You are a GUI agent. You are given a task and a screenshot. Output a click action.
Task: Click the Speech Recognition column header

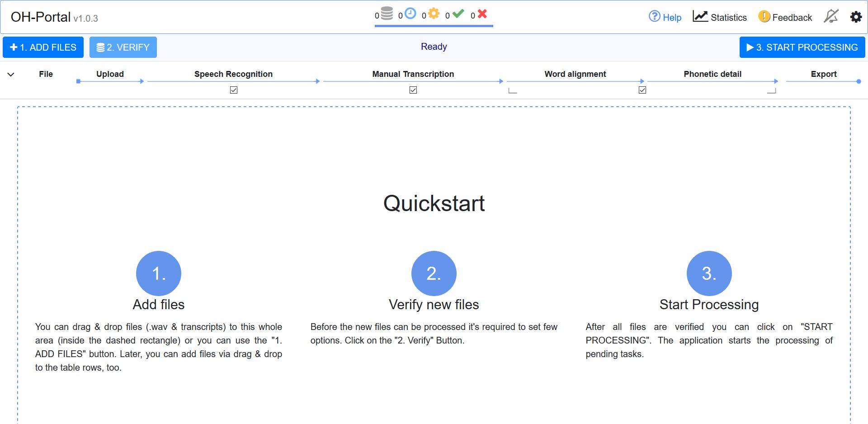pos(233,74)
